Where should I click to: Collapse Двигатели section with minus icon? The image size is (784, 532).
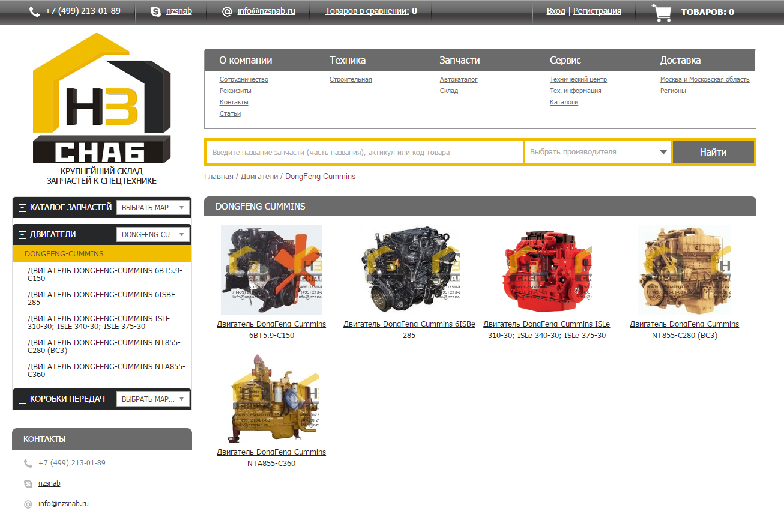tap(22, 235)
